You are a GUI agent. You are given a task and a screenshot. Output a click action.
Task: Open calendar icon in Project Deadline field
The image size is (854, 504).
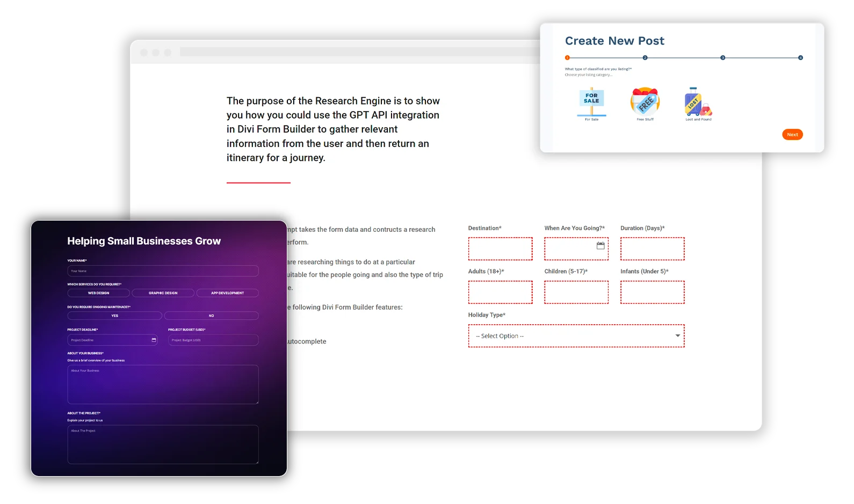click(154, 340)
